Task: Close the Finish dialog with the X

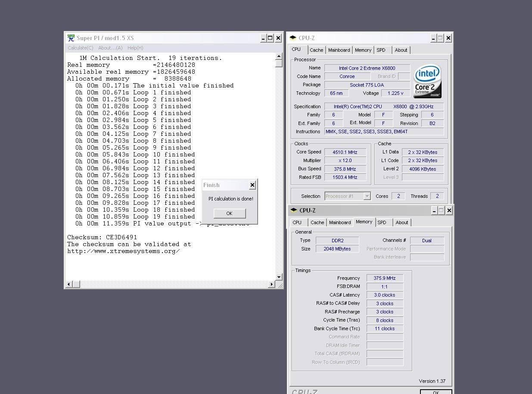Action: (x=252, y=185)
